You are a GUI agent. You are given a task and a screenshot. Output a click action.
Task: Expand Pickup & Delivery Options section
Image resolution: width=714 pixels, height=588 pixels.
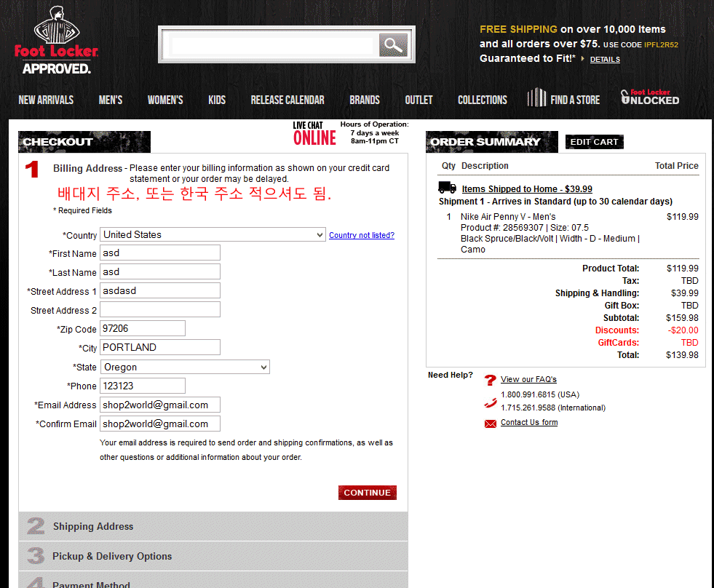112,556
